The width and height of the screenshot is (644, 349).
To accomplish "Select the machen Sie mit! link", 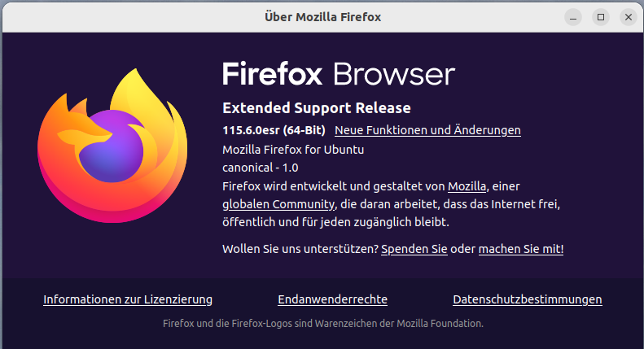I will [x=521, y=249].
